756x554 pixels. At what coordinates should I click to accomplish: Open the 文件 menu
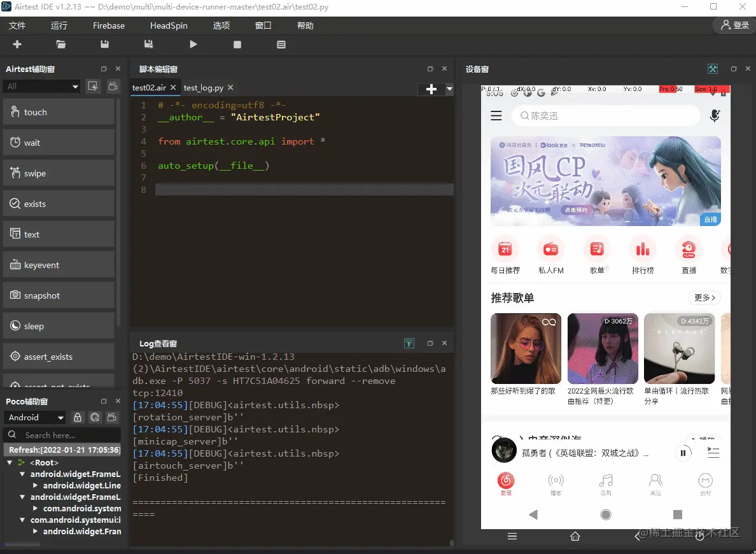pos(17,25)
